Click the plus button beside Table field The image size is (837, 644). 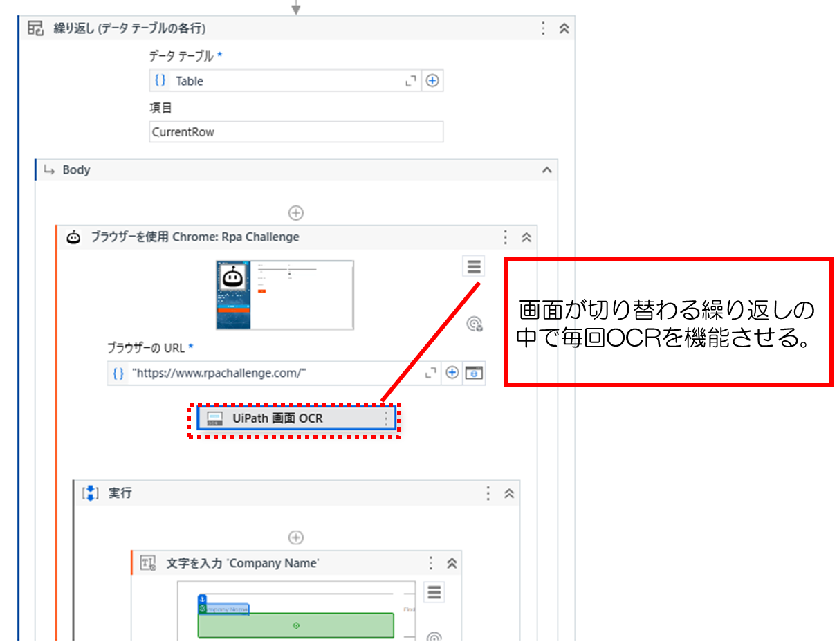click(x=432, y=81)
